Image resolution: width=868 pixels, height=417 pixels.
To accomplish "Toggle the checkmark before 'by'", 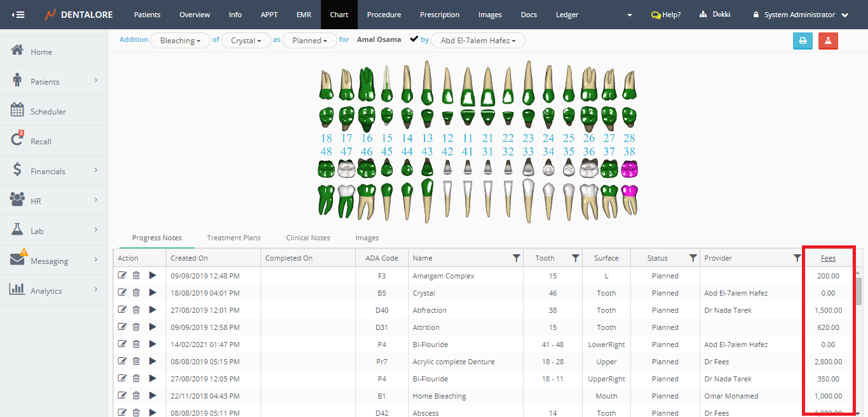I will tap(414, 39).
